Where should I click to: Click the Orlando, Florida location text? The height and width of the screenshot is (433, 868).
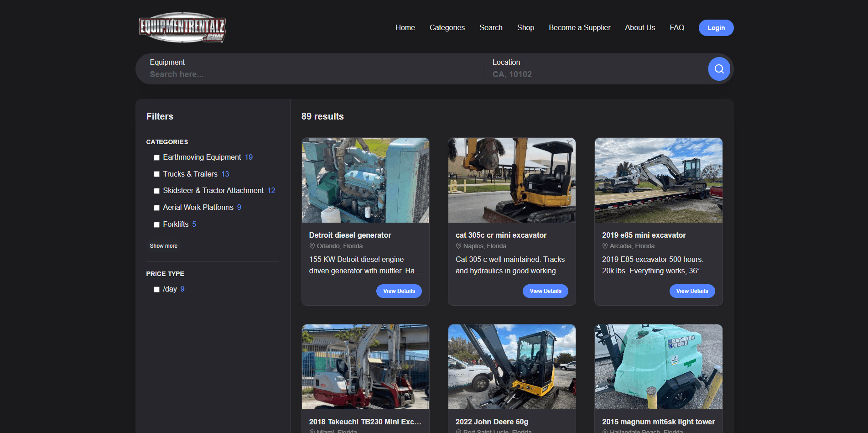click(x=340, y=246)
